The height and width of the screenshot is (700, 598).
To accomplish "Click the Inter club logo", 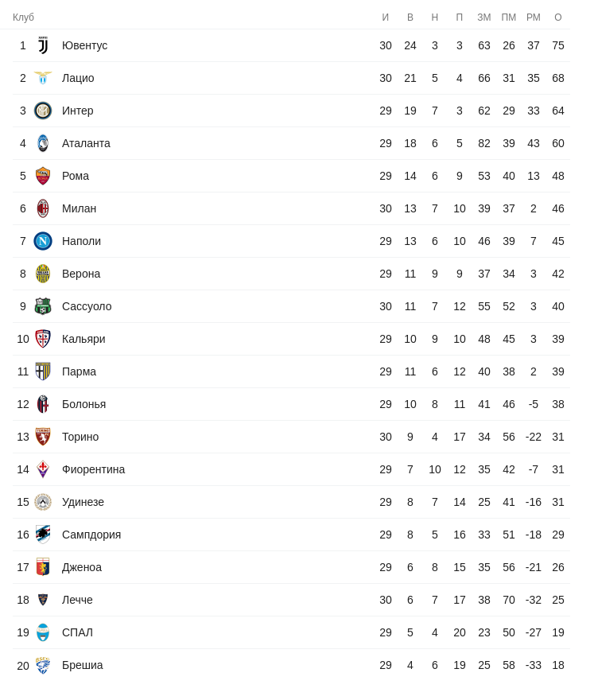I will tap(43, 111).
